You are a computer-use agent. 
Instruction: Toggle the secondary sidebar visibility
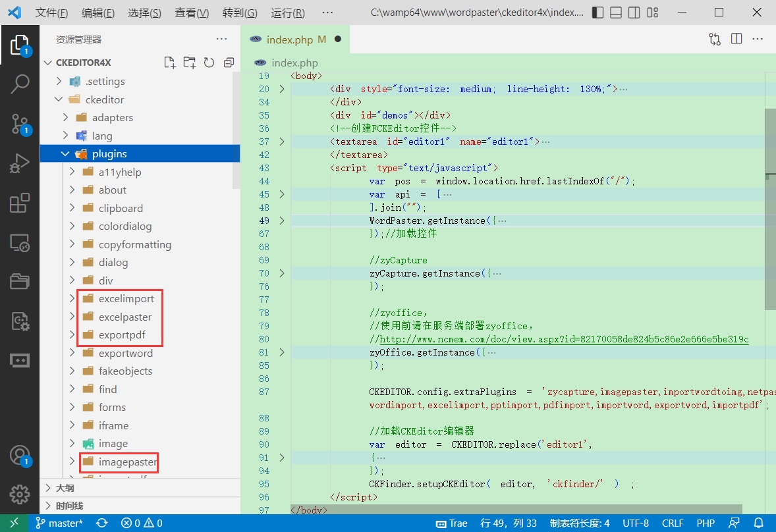(x=634, y=13)
